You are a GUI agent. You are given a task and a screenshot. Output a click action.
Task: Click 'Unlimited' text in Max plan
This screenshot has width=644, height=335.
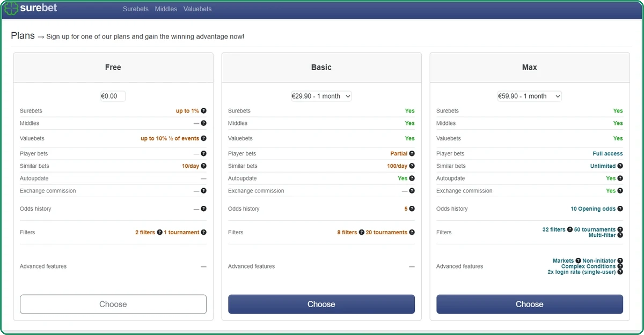click(603, 166)
